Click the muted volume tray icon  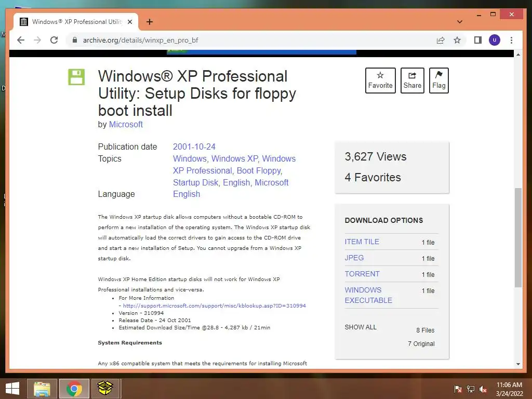pyautogui.click(x=483, y=389)
